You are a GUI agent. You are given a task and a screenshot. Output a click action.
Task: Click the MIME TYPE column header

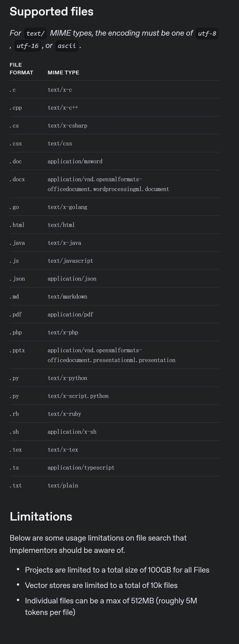(63, 72)
